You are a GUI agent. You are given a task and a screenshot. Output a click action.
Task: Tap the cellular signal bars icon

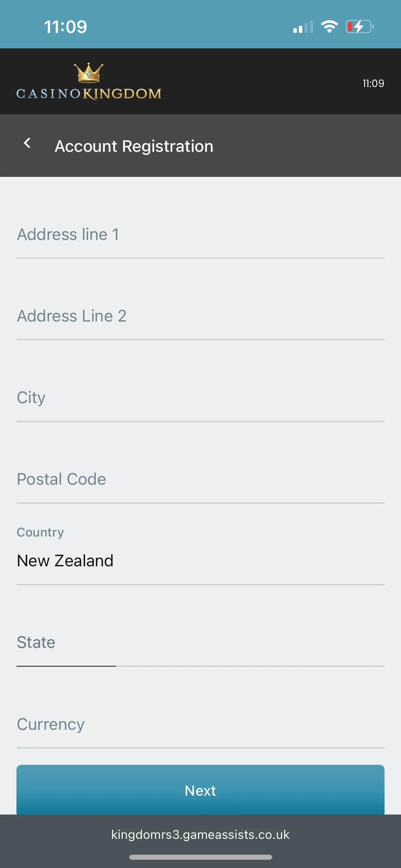coord(303,27)
